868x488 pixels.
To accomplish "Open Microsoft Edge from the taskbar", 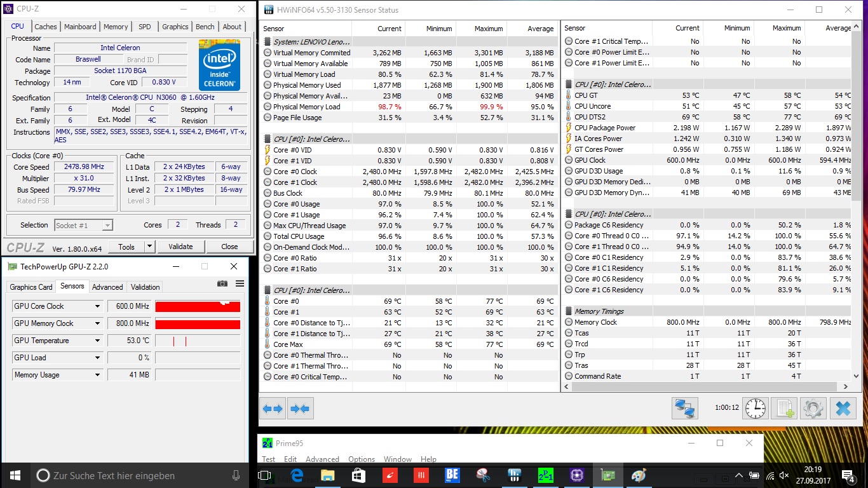I will (297, 475).
